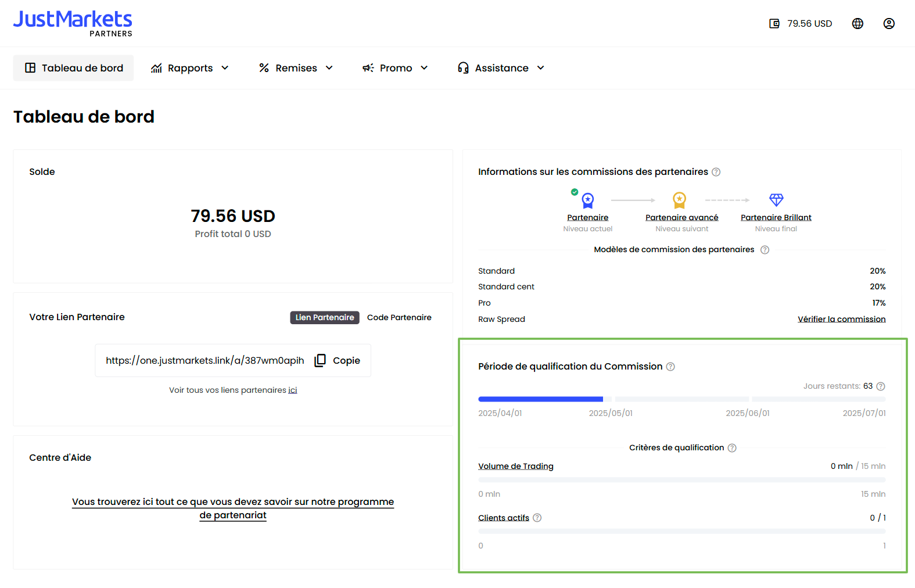
Task: Click the Volume de Trading progress bar
Action: 682,480
